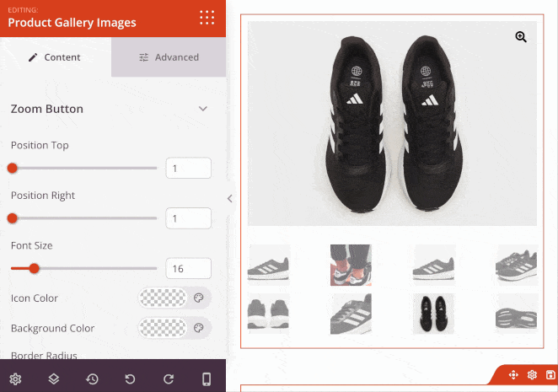Click the Border Radius label
This screenshot has height=392, width=558.
coord(44,355)
